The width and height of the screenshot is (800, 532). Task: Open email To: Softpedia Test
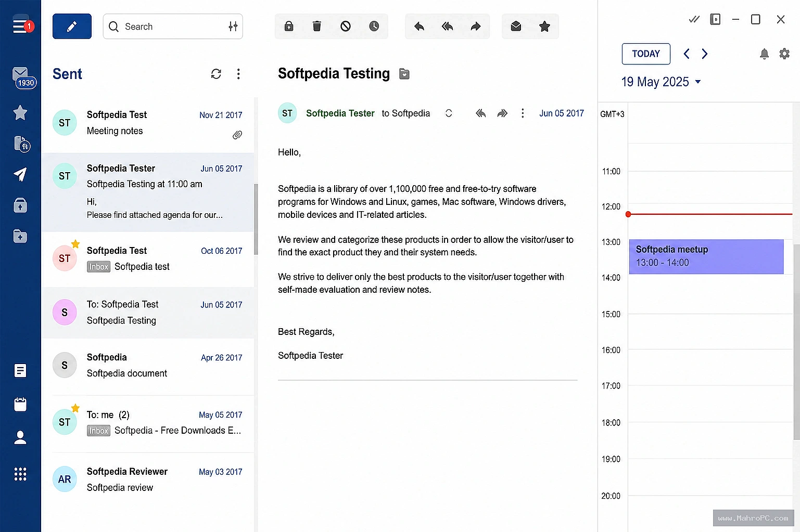coord(148,313)
